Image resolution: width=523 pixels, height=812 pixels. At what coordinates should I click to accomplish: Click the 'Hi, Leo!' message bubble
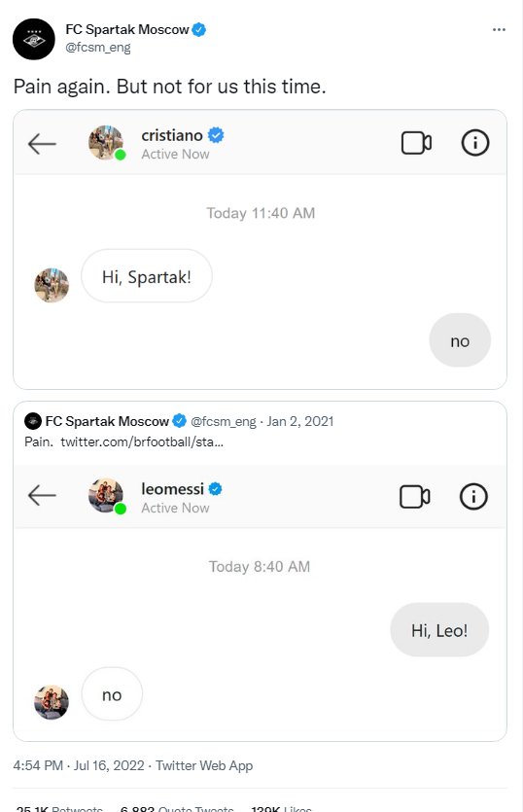tap(439, 630)
